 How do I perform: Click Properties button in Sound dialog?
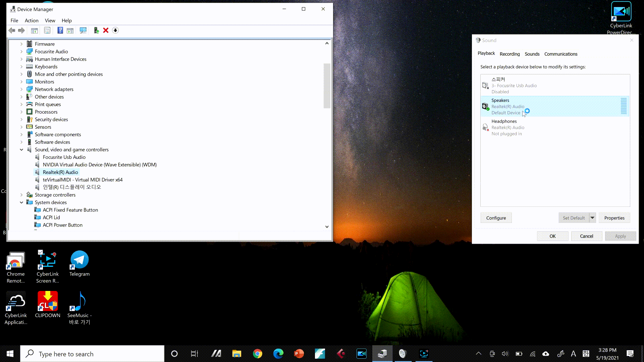click(x=614, y=218)
